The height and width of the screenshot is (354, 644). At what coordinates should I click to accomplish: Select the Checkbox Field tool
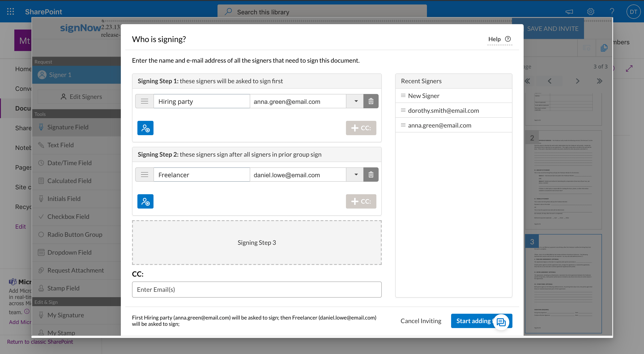click(x=68, y=217)
